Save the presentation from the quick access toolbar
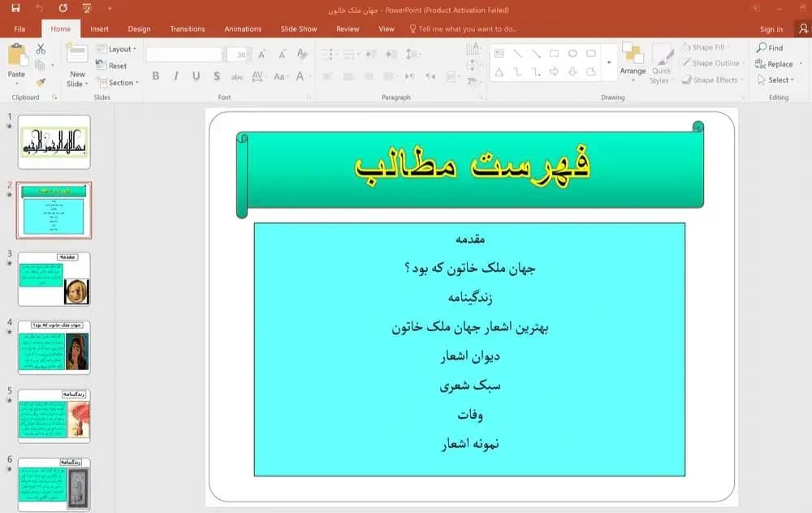The image size is (812, 513). point(15,8)
